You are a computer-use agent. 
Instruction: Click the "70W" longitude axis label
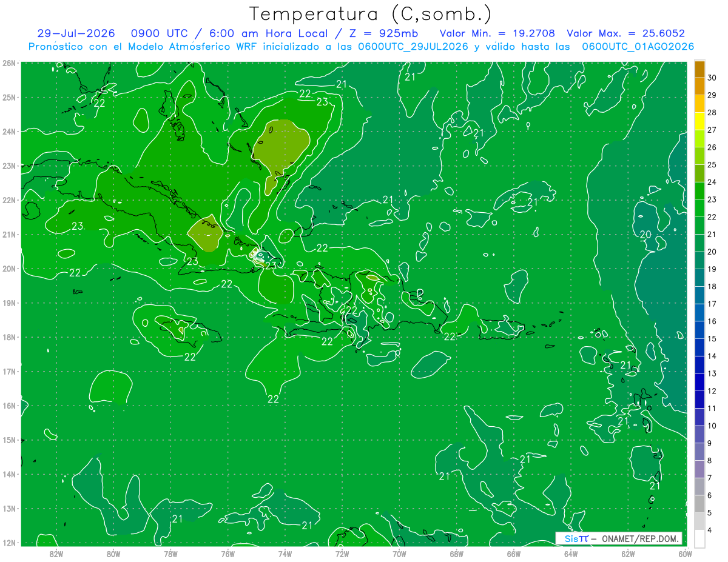399,554
